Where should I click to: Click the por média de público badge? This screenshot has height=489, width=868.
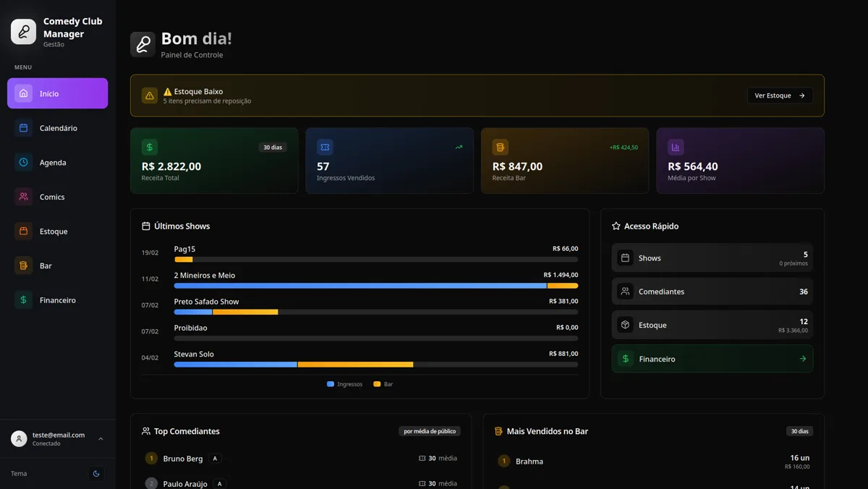[x=430, y=431]
